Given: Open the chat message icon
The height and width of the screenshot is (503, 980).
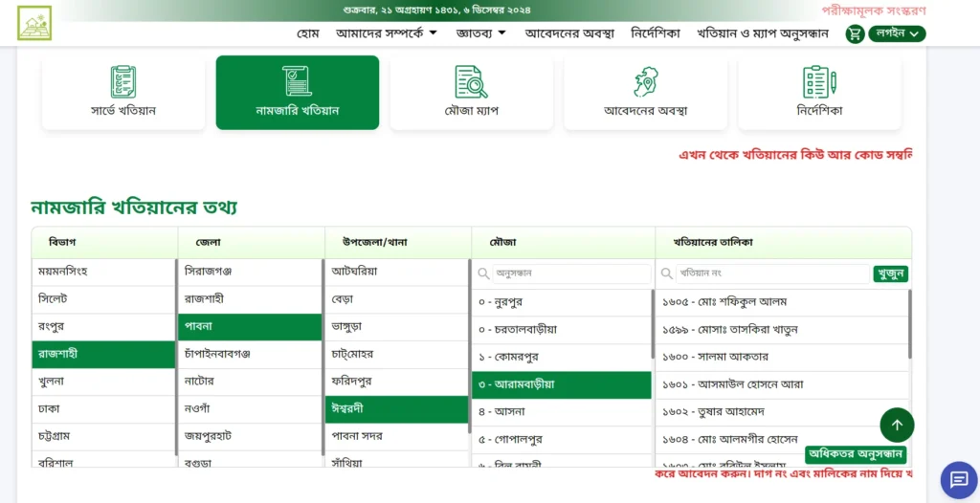Looking at the screenshot, I should click(958, 480).
